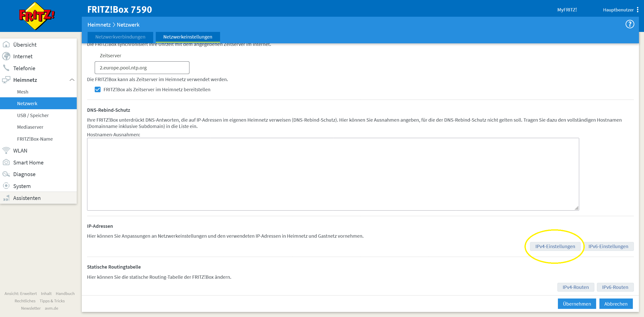Viewport: 644px width, 317px height.
Task: Click the Assistenten icon
Action: pos(6,198)
